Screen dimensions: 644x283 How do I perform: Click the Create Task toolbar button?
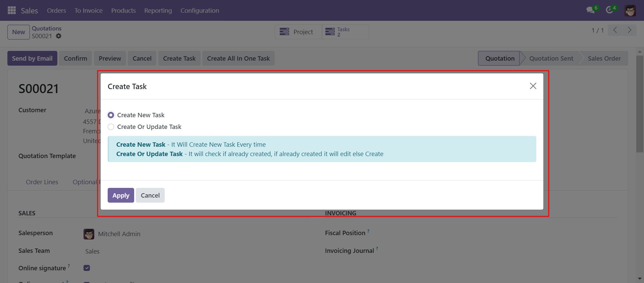point(179,58)
